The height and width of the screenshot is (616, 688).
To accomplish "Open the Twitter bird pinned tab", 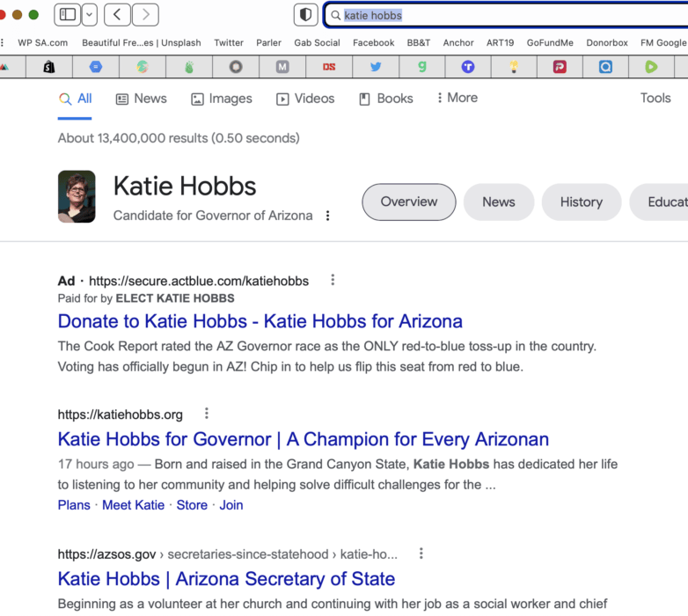I will click(376, 67).
